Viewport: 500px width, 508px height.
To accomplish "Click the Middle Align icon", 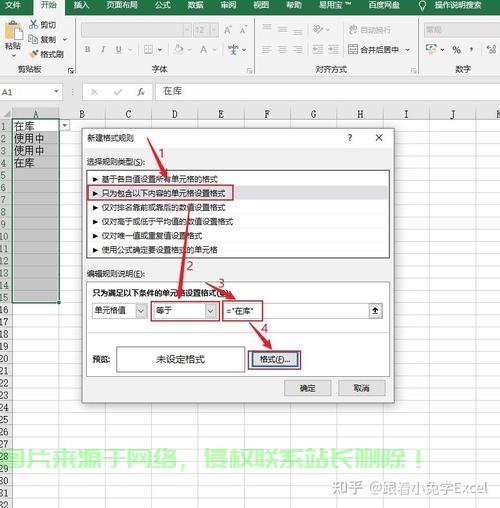I will click(282, 29).
